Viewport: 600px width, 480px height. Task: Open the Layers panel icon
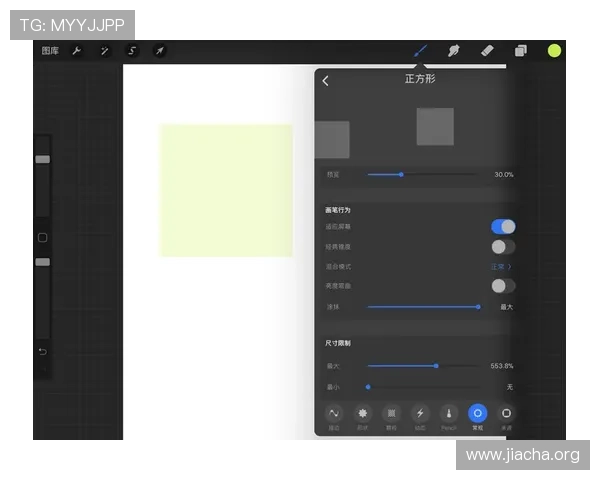click(521, 51)
